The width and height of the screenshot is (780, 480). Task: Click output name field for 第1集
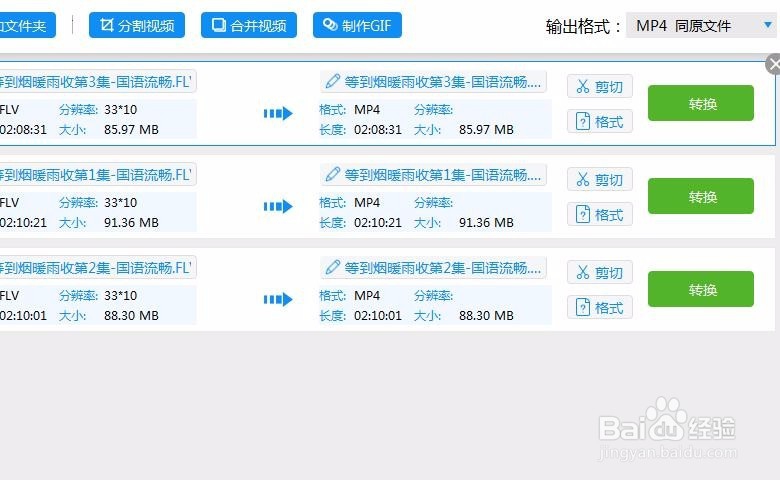pos(433,175)
